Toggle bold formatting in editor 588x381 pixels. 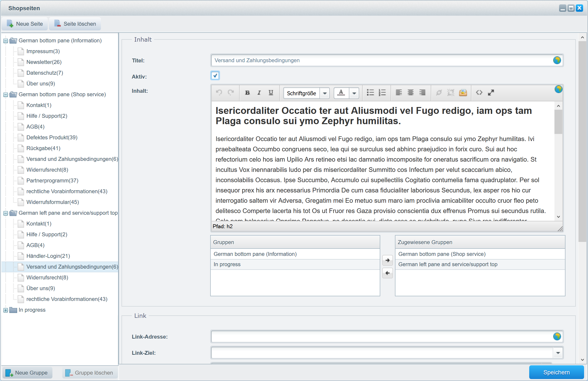pos(247,93)
